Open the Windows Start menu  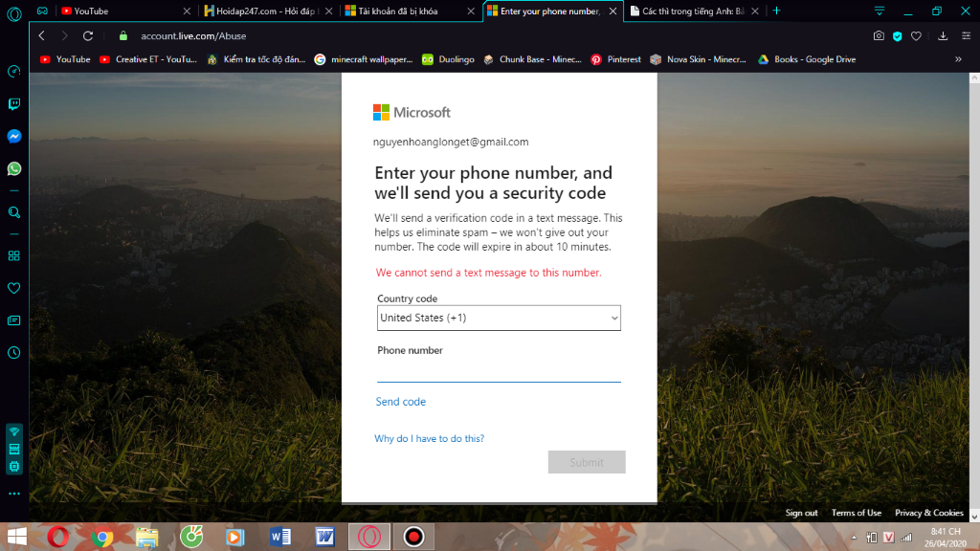coord(17,537)
